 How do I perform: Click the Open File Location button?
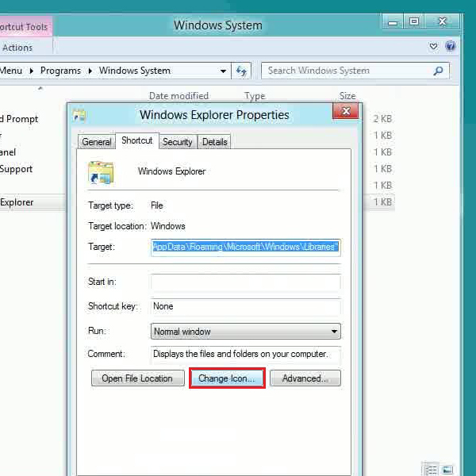[137, 378]
